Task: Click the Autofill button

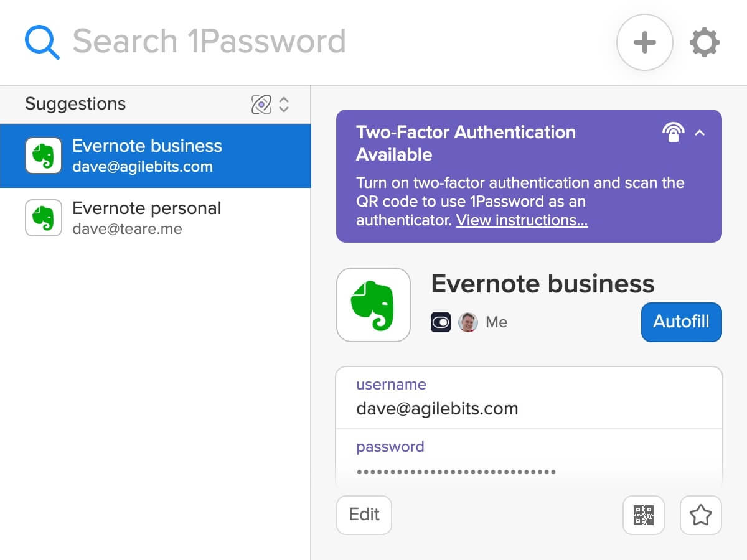Action: tap(681, 322)
